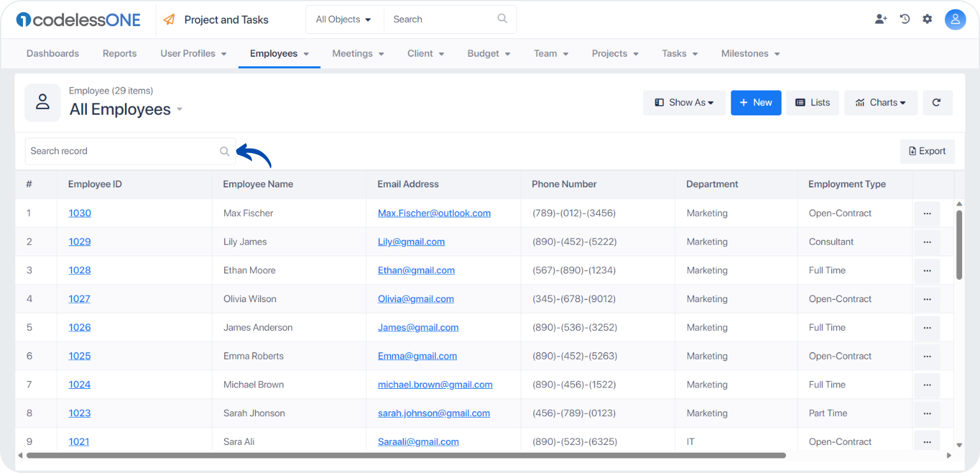Open the Show As dropdown
980x473 pixels.
tap(684, 103)
